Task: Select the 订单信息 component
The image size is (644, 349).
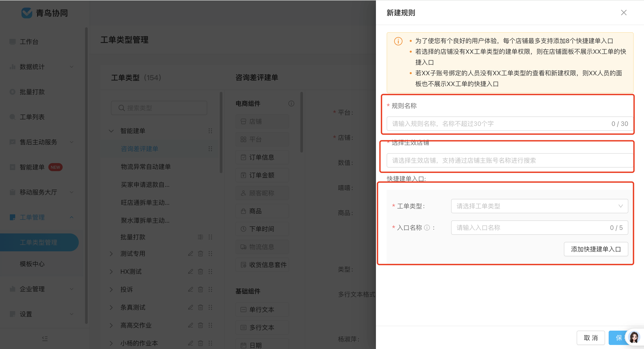Action: [262, 157]
